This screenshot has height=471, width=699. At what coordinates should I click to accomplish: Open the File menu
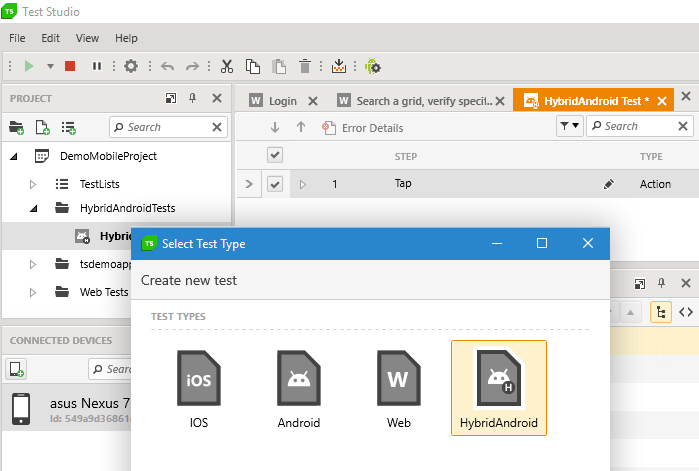click(17, 38)
